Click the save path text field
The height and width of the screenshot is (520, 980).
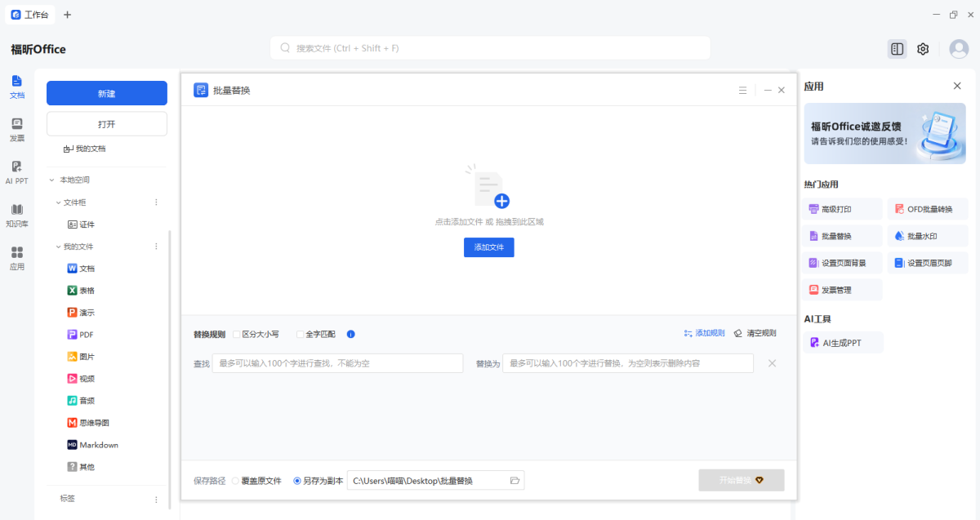(435, 481)
